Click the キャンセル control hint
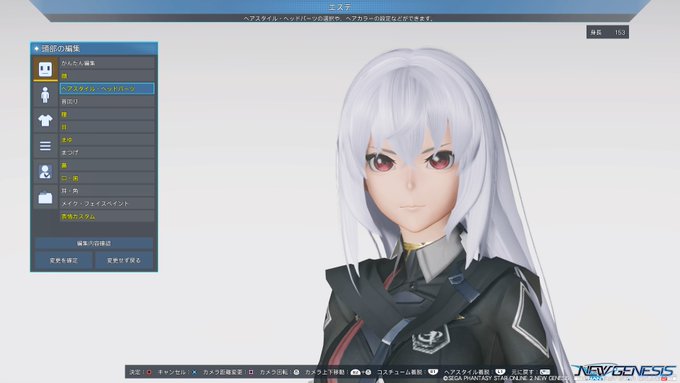680x383 pixels. coord(177,372)
